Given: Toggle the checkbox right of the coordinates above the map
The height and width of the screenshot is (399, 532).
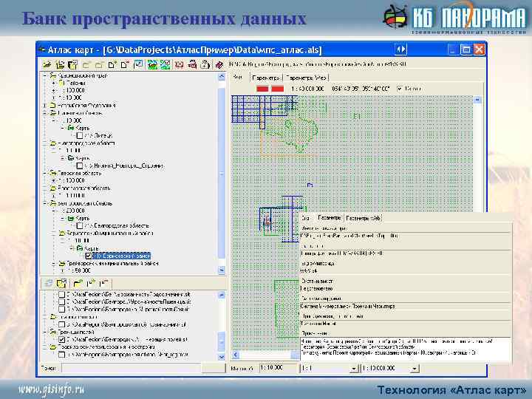Looking at the screenshot, I should [400, 89].
